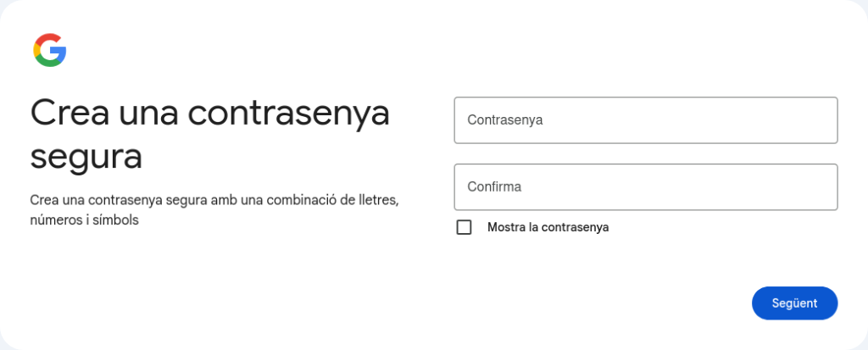
Task: Click the word "segura" in the heading
Action: pyautogui.click(x=86, y=157)
